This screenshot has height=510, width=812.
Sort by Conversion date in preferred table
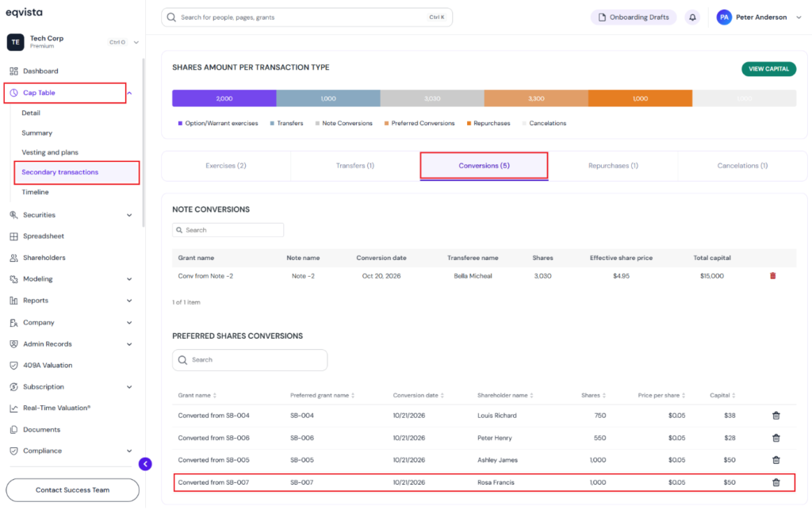tap(419, 396)
